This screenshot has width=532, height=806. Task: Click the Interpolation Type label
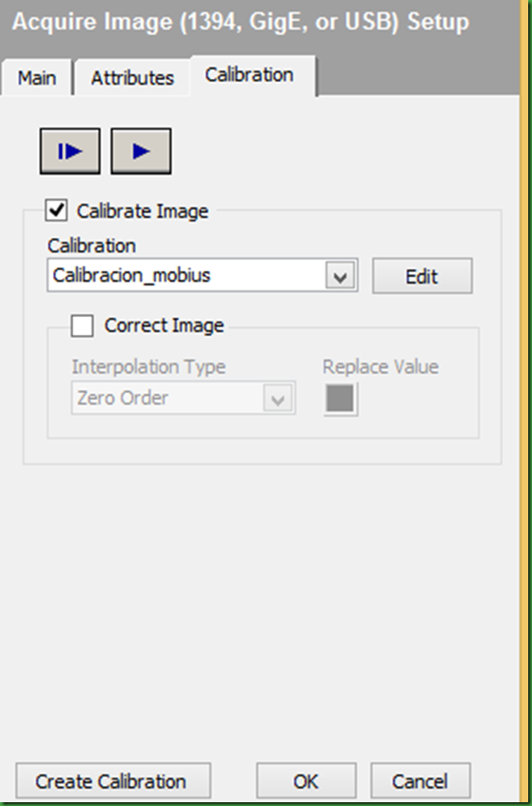click(x=148, y=367)
